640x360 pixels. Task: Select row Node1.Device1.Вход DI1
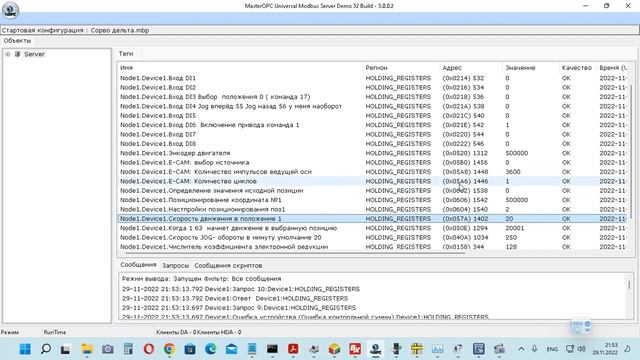(373, 78)
